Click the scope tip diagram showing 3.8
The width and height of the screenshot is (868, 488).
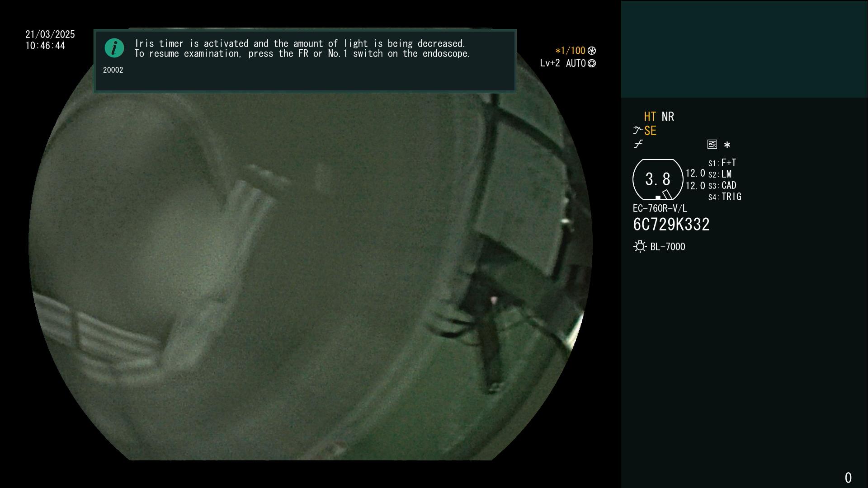(x=658, y=179)
